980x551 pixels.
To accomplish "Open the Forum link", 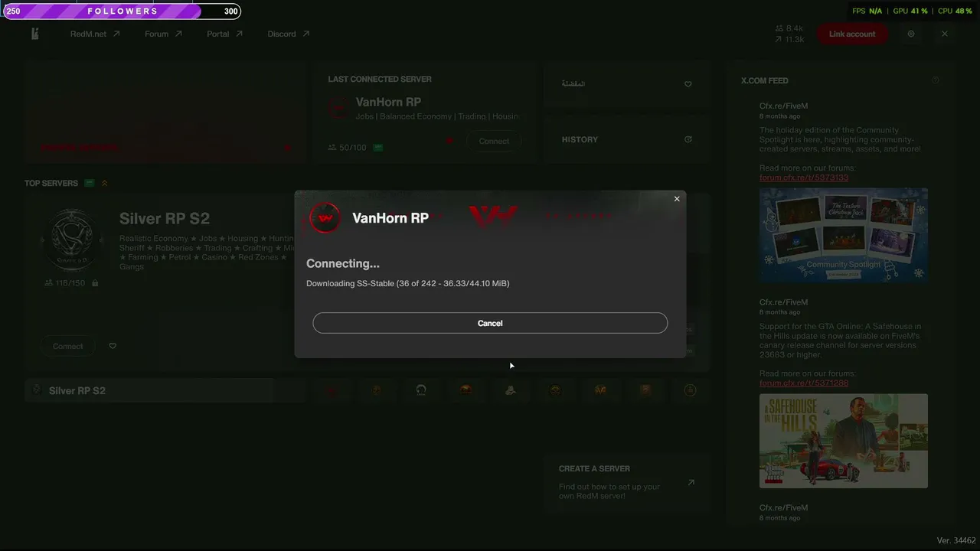I will click(163, 34).
